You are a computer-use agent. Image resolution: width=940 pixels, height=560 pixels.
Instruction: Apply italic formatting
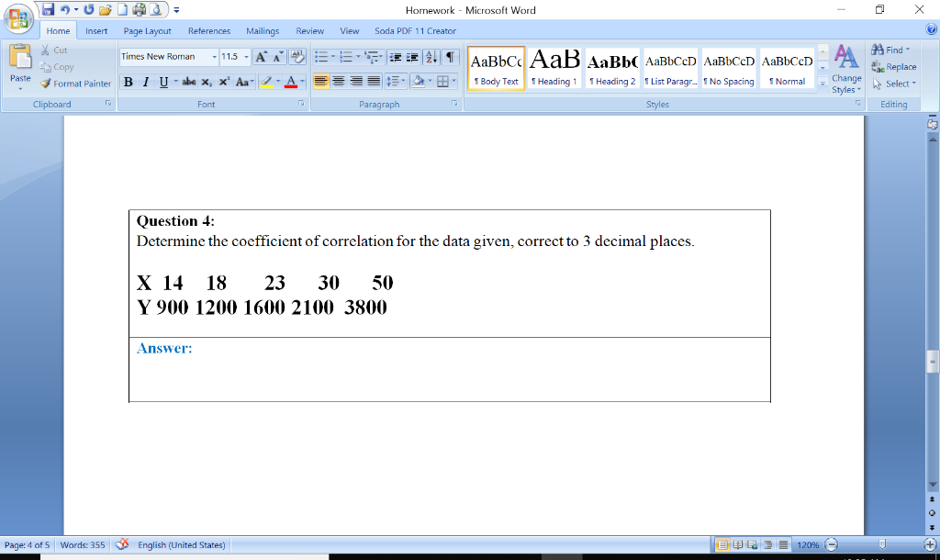pos(146,81)
